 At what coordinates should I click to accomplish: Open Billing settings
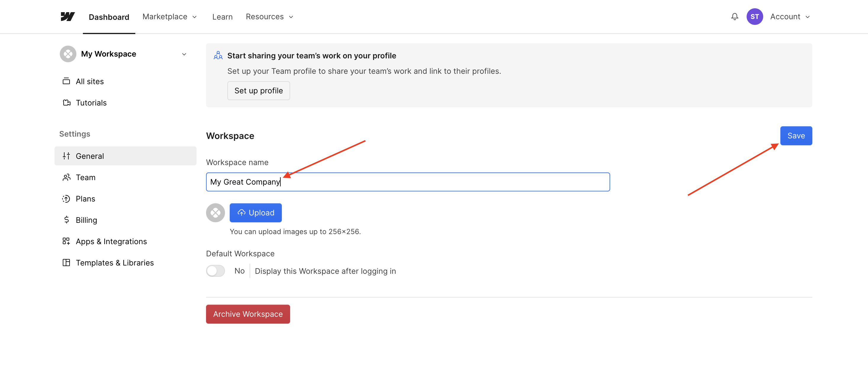[125, 220]
